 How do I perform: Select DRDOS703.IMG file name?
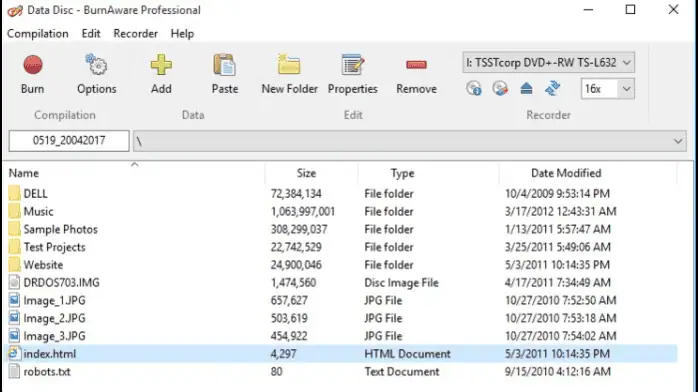tap(61, 283)
